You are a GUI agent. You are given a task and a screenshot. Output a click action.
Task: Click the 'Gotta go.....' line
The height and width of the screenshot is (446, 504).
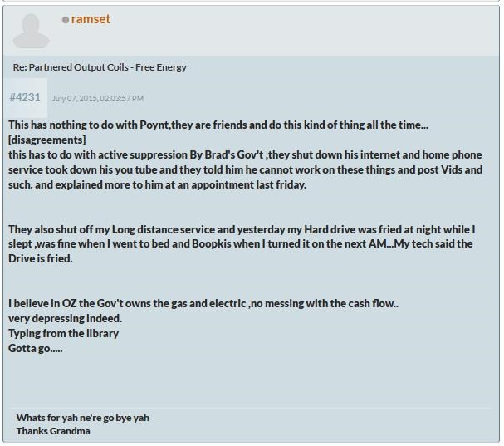click(36, 348)
